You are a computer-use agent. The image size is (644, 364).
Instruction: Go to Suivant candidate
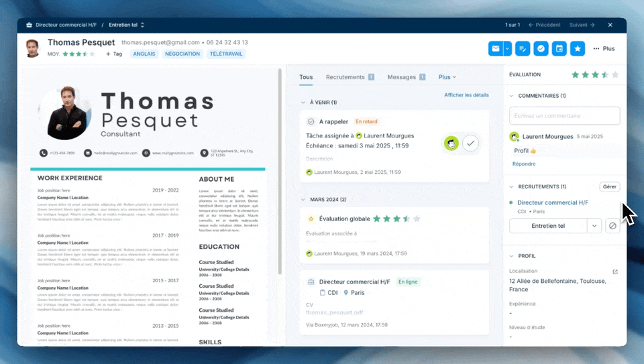[582, 25]
